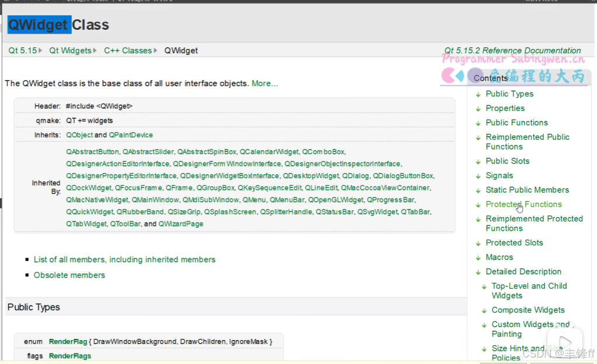Screen dimensions: 597x364
Task: Click the arrow icon beside Protected Slots
Action: pyautogui.click(x=478, y=243)
